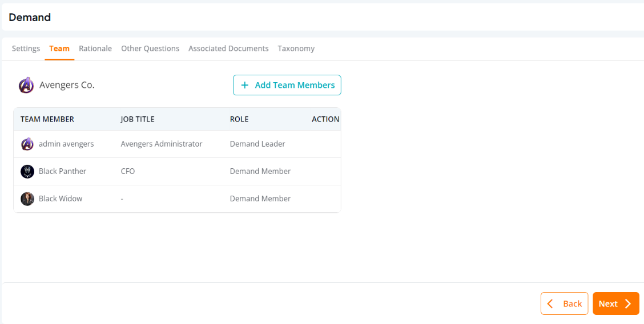The width and height of the screenshot is (644, 324).
Task: Click the Avengers Co. company name
Action: (x=67, y=85)
